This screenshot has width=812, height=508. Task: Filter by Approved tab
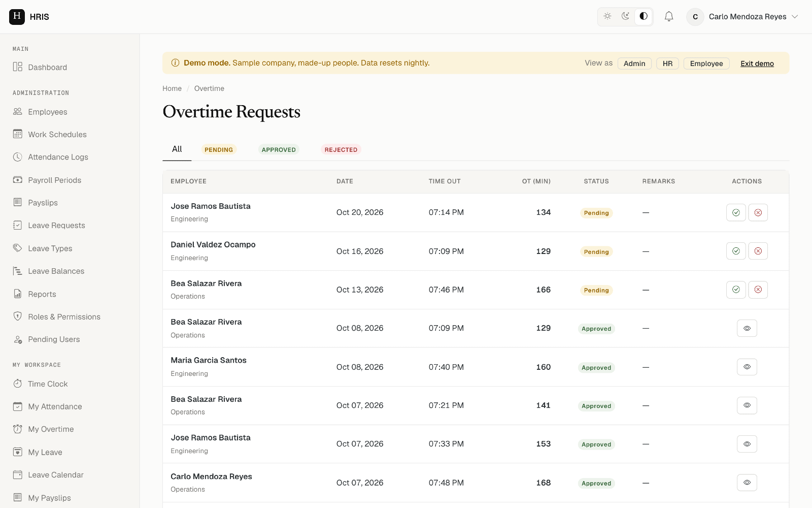coord(279,150)
